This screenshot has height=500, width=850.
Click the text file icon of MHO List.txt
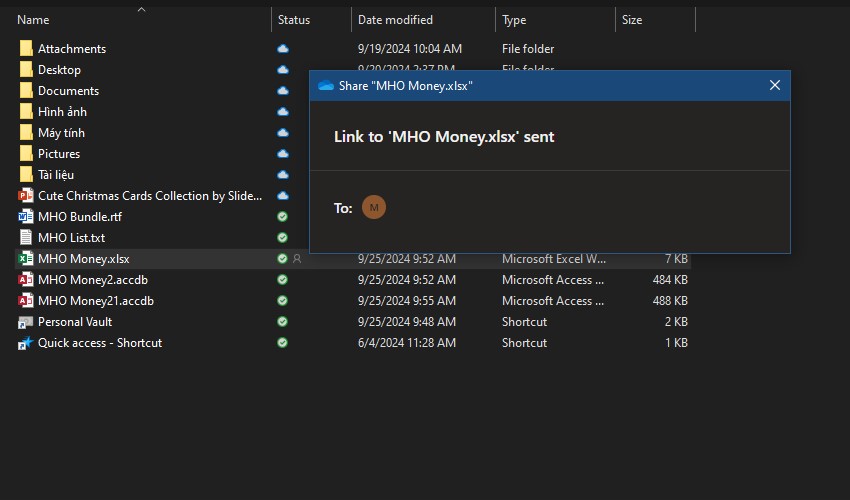pyautogui.click(x=26, y=238)
